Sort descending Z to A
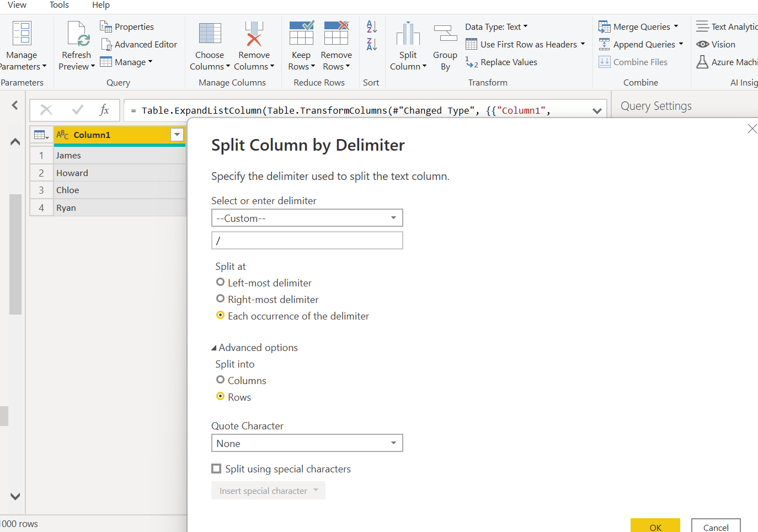 [371, 44]
